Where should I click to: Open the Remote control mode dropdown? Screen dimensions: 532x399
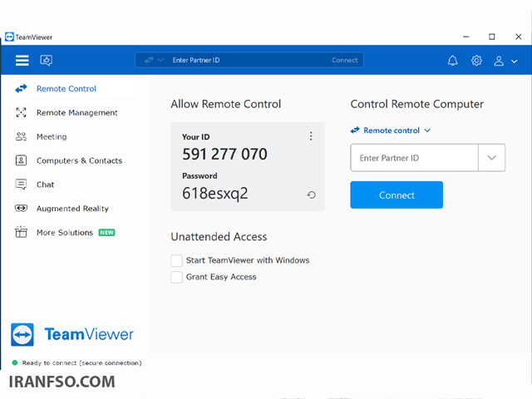[391, 131]
